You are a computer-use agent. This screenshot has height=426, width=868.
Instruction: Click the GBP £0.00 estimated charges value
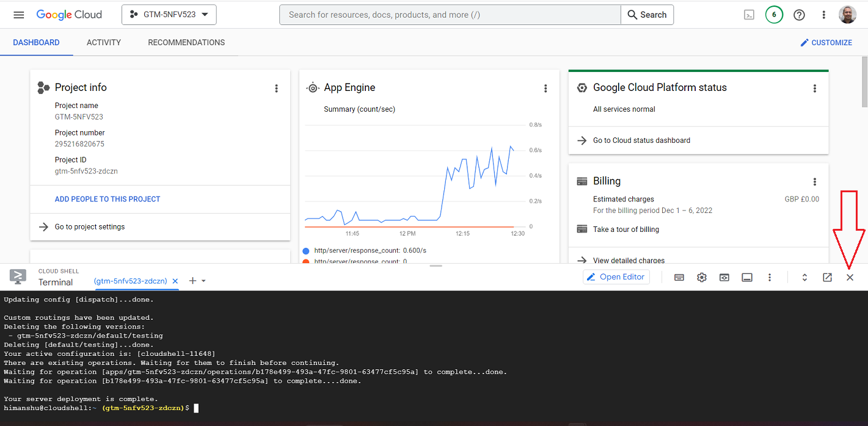point(801,199)
